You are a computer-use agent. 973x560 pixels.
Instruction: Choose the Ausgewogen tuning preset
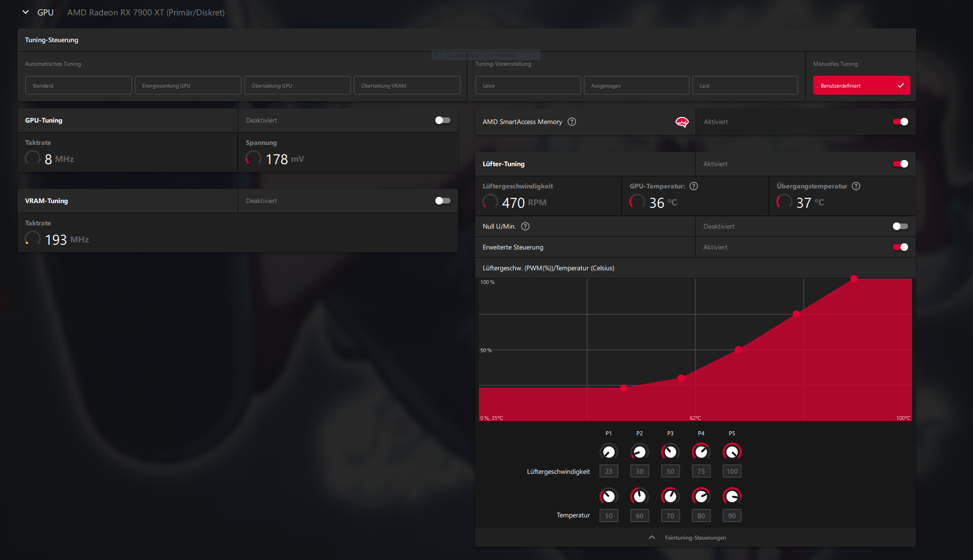[637, 86]
